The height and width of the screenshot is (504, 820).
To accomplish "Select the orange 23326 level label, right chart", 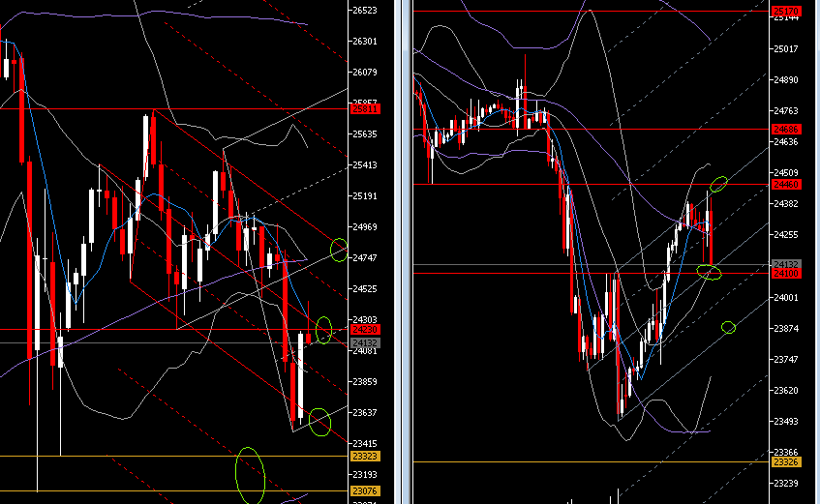I will coord(786,462).
